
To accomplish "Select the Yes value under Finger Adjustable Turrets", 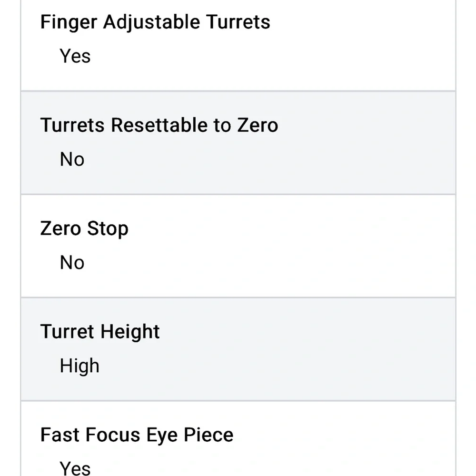I will click(75, 56).
